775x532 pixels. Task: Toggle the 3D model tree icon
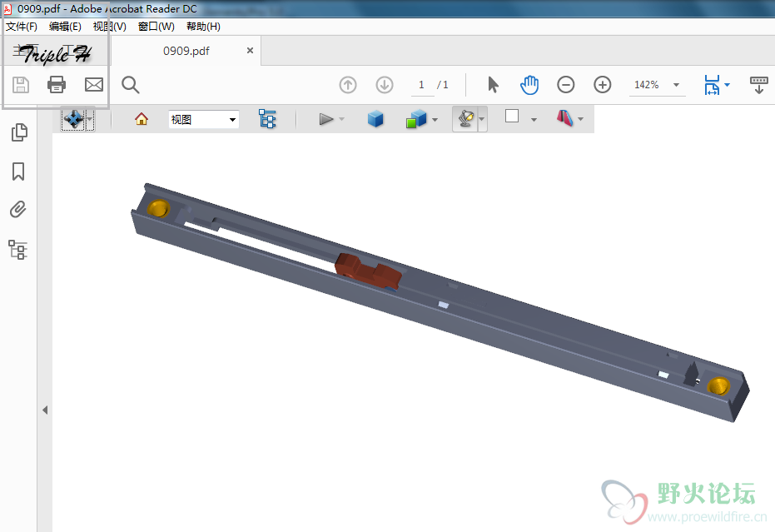tap(267, 119)
